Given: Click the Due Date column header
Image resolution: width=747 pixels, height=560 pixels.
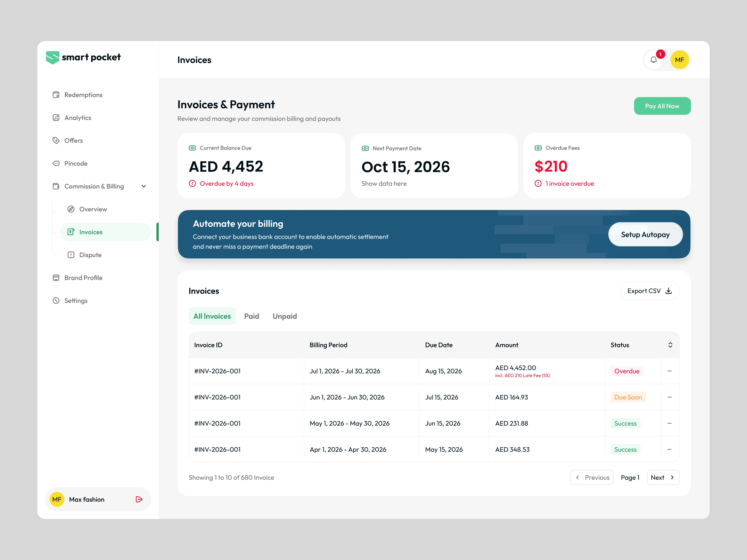Looking at the screenshot, I should (439, 345).
